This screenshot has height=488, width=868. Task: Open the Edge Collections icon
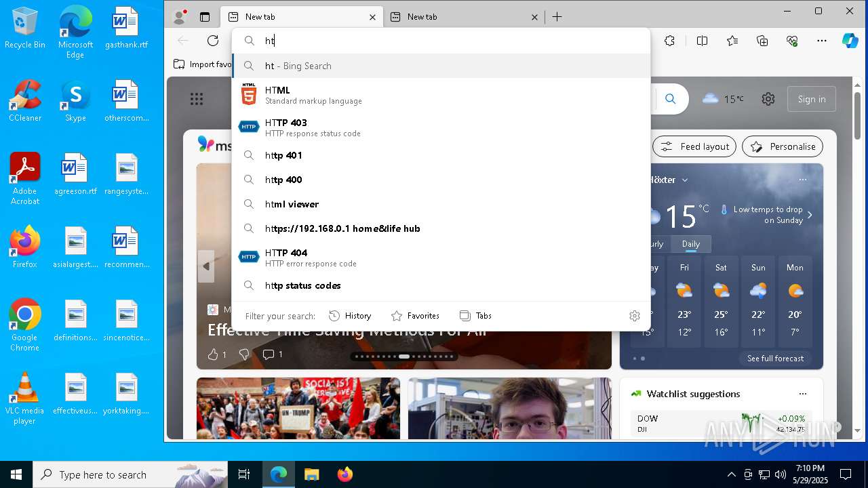tap(762, 41)
